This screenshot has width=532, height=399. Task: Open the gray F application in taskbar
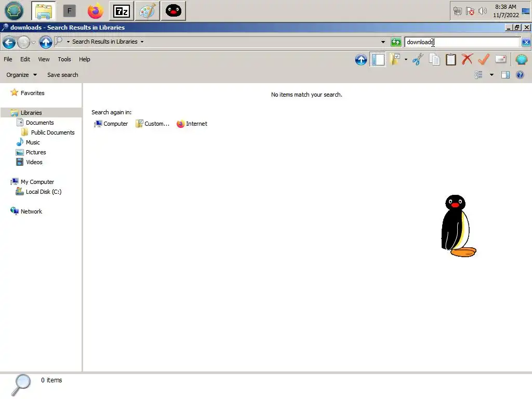[69, 11]
